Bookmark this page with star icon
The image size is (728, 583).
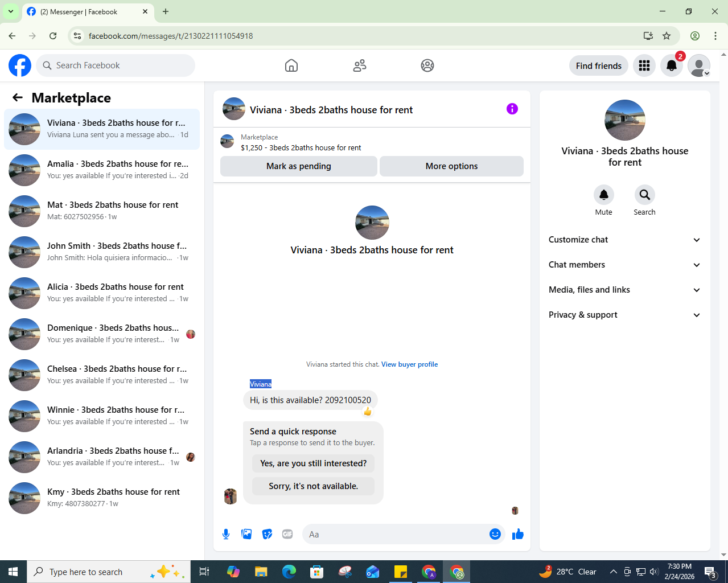tap(667, 36)
